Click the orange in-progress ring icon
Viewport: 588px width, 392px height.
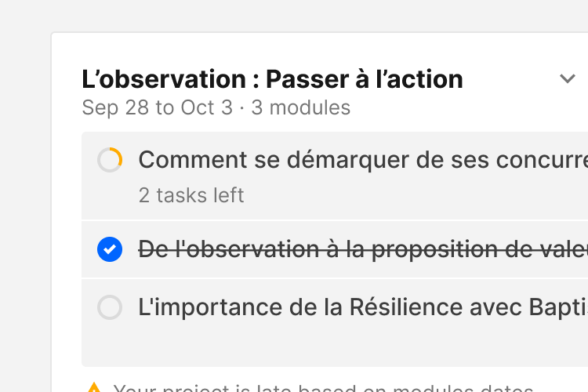110,160
